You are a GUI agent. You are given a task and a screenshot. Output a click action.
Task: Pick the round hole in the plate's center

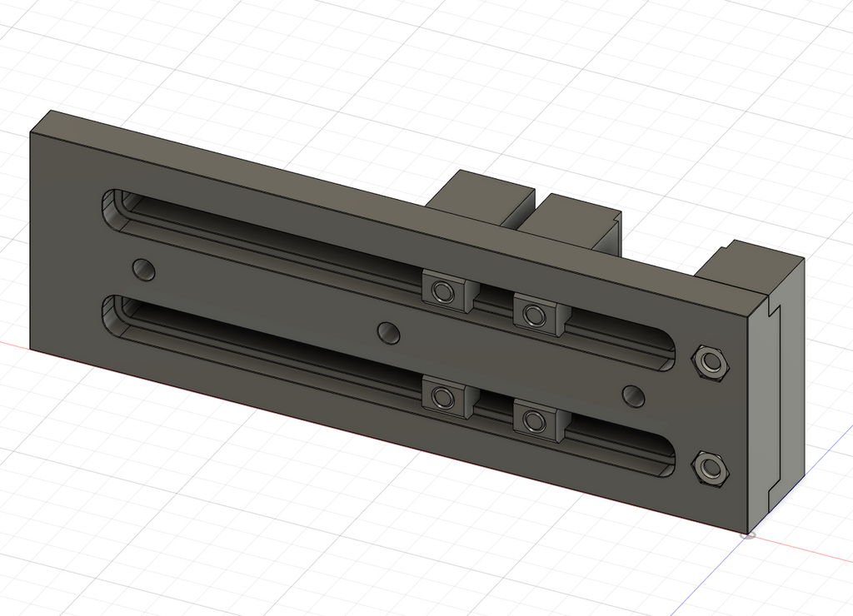click(x=388, y=333)
